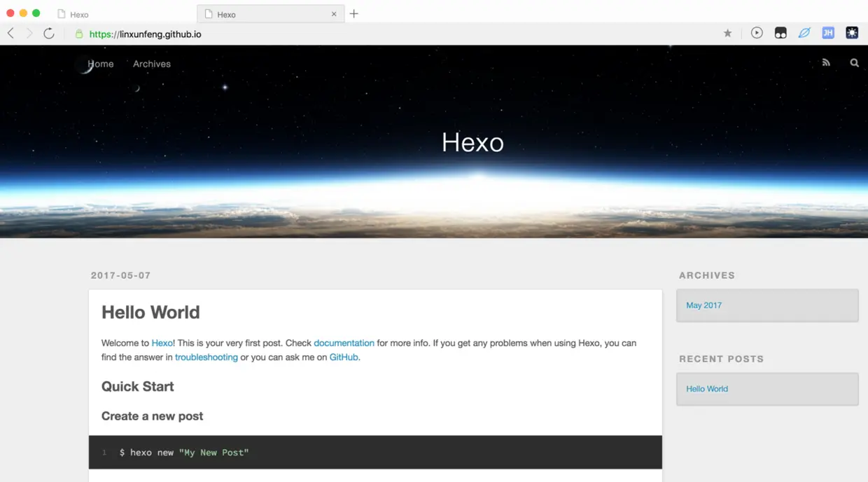
Task: Open the RSS feed icon in header
Action: click(826, 63)
